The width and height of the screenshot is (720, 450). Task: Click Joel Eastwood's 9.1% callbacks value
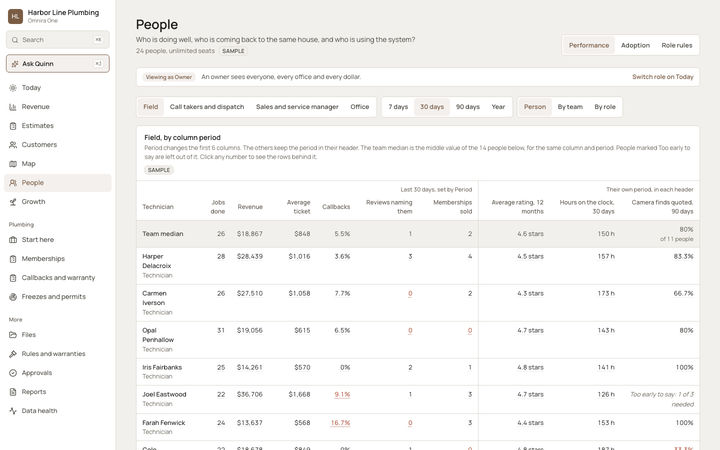(342, 394)
